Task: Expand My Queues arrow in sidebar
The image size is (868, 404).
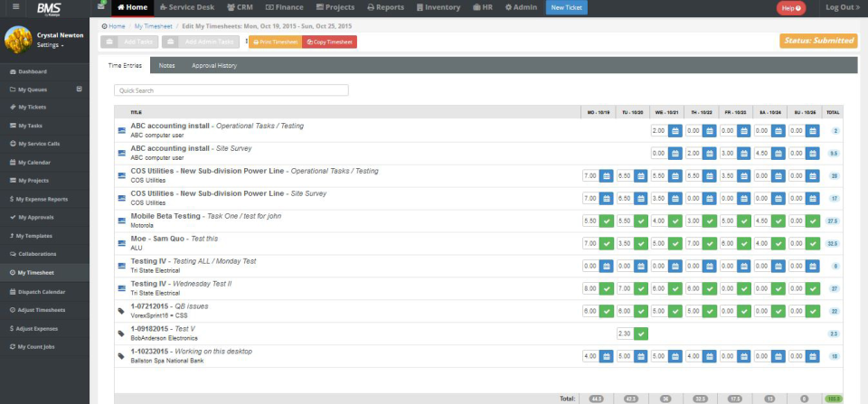Action: [80, 89]
